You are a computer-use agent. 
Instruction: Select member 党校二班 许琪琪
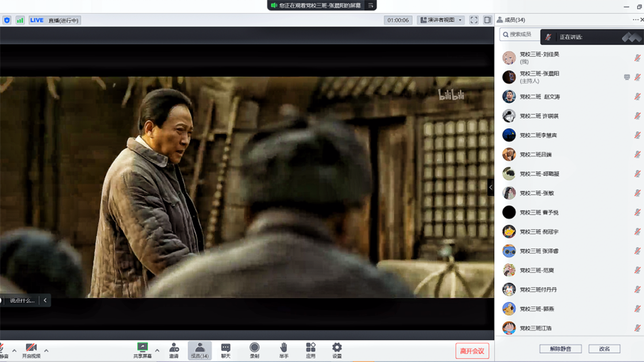(x=569, y=115)
